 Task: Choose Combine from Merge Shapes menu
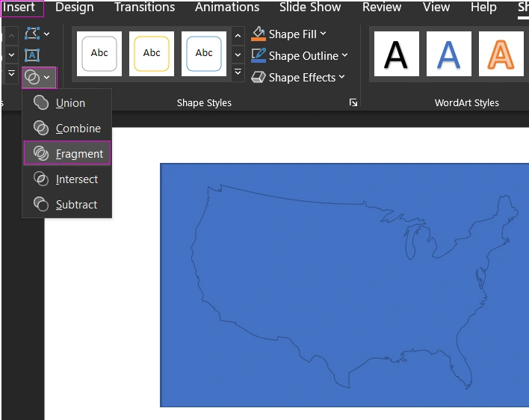(66, 129)
